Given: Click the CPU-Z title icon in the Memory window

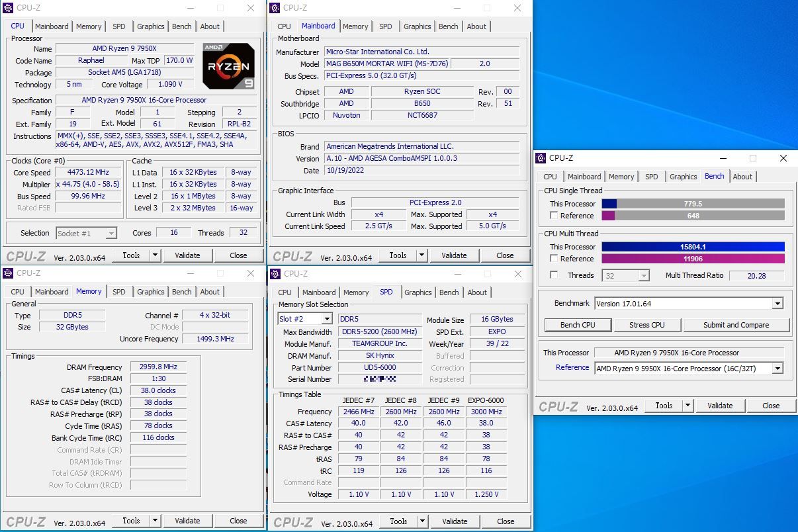Looking at the screenshot, I should (x=8, y=273).
